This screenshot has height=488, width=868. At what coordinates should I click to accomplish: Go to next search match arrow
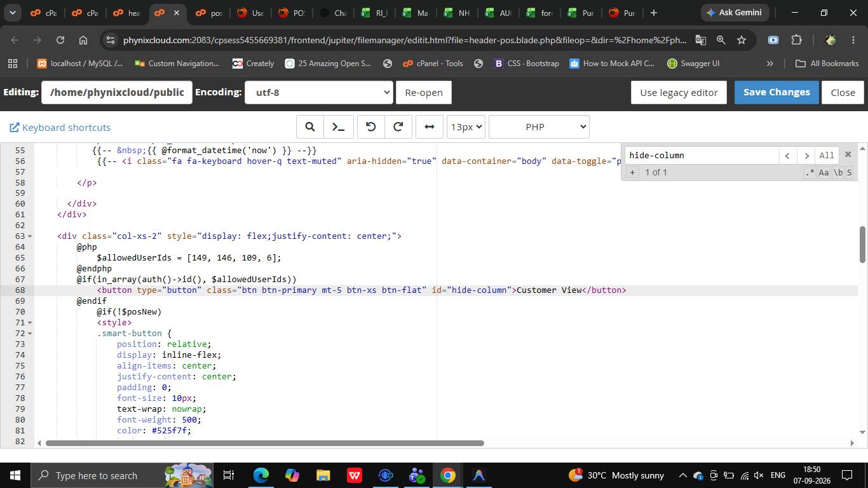(x=806, y=155)
